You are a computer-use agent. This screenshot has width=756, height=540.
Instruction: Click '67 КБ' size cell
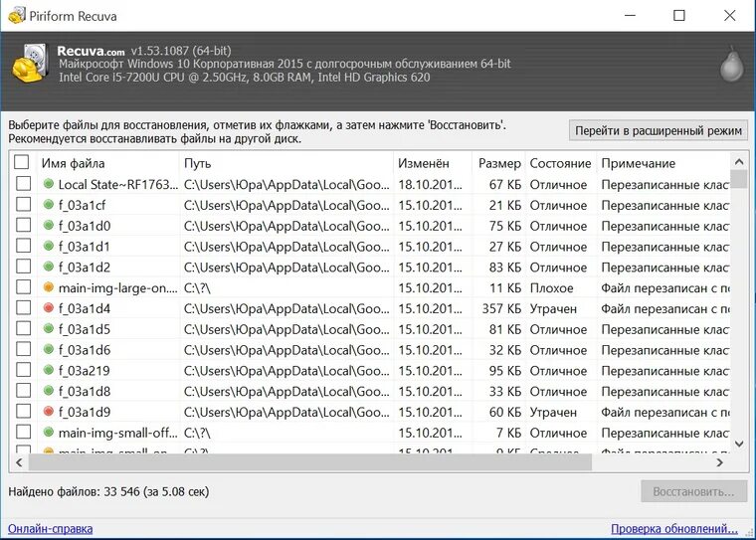point(505,185)
